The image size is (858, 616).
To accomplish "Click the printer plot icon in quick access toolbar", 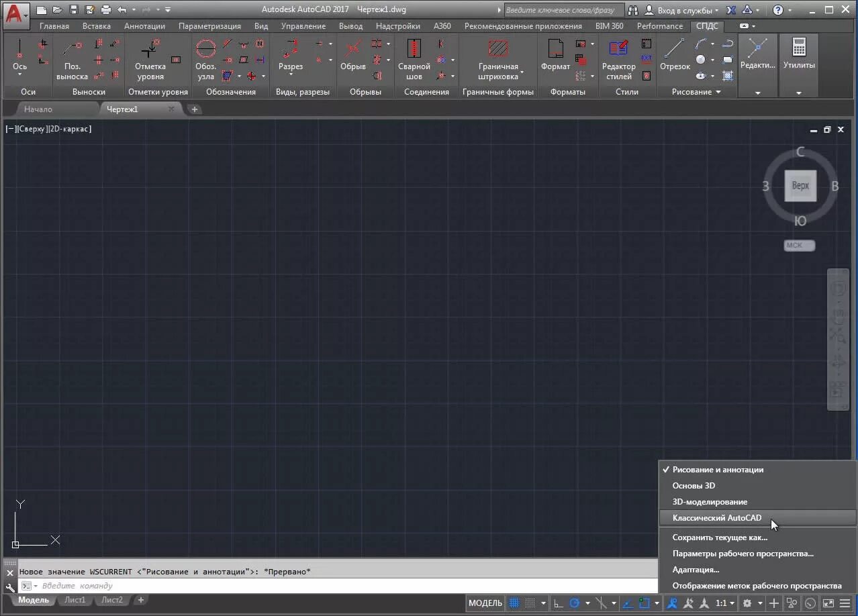I will pos(105,10).
